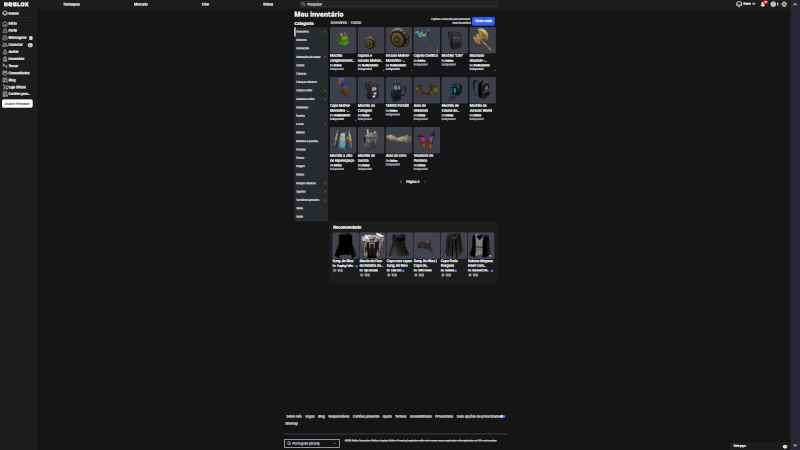The image size is (800, 450).
Task: Click header profile avatar icon
Action: point(739,4)
